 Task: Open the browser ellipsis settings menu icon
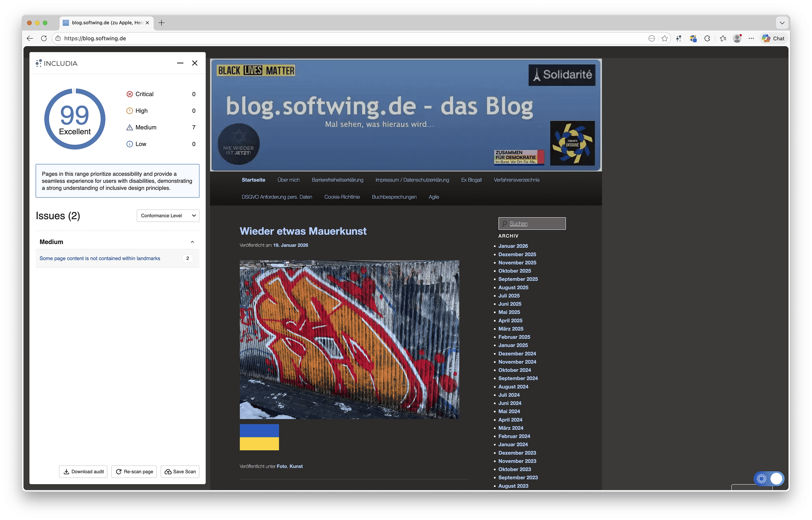tap(751, 38)
